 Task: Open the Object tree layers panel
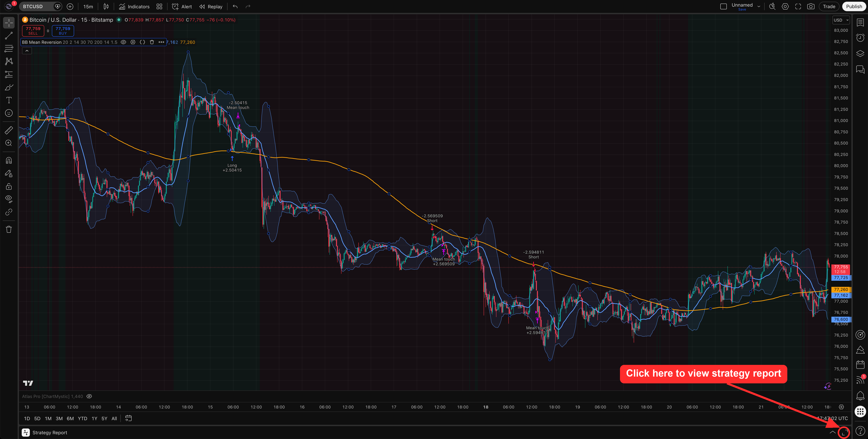click(860, 53)
